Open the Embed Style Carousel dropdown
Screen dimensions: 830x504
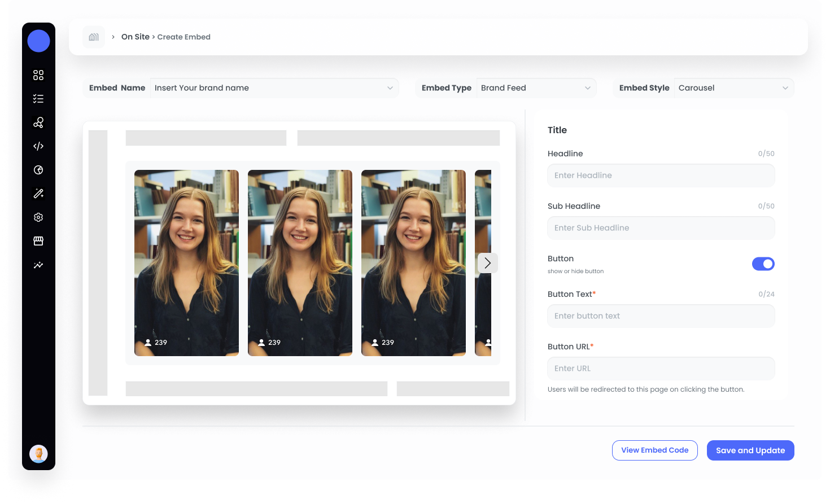click(x=734, y=88)
